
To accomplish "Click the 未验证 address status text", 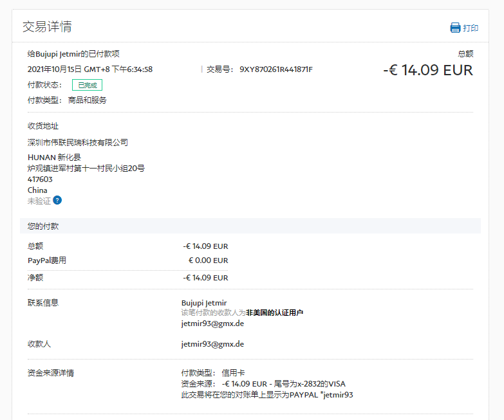I will tap(39, 201).
